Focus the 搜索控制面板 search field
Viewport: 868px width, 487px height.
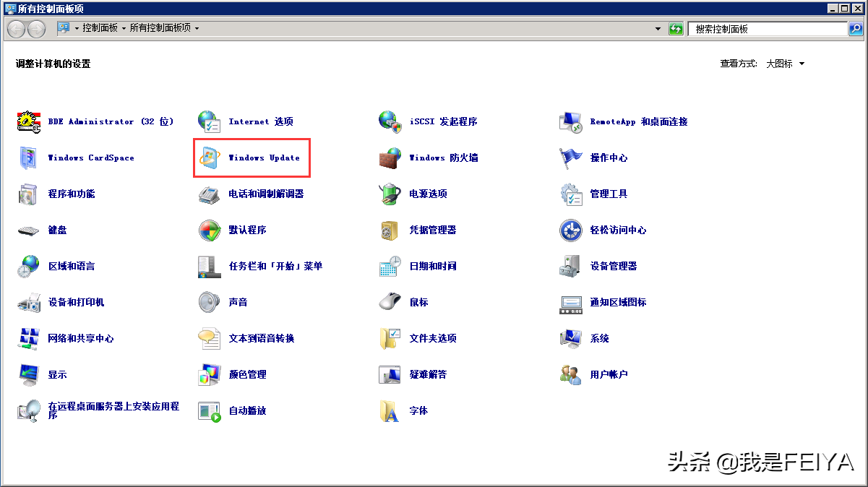[x=768, y=29]
